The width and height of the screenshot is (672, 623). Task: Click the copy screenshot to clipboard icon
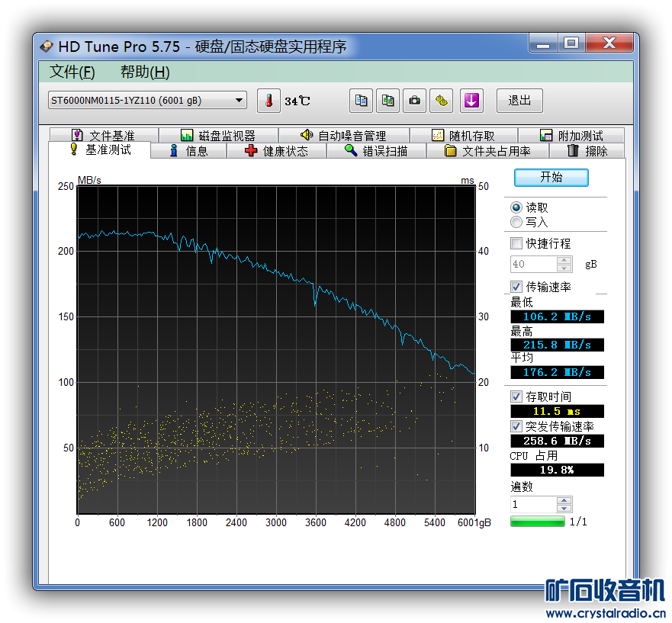pos(388,101)
